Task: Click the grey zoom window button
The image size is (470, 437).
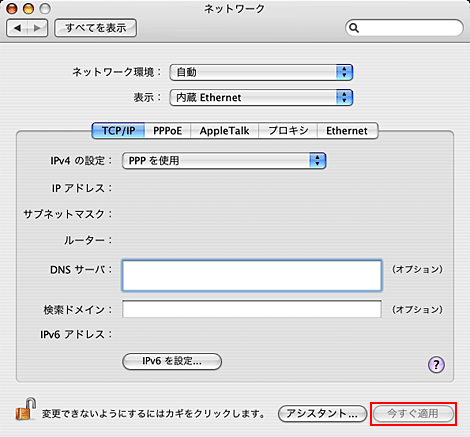Action: click(45, 9)
